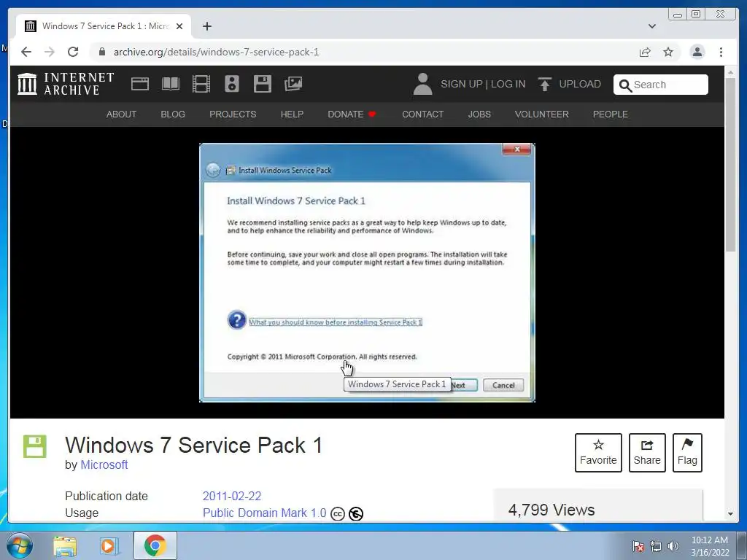
Task: Click the 4,799 Views counter
Action: pyautogui.click(x=551, y=510)
